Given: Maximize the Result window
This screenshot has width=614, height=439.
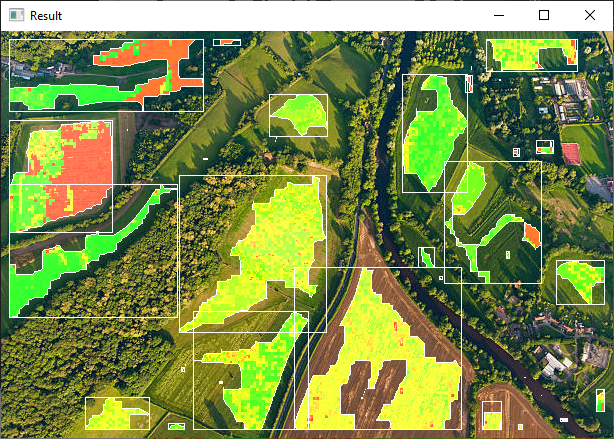Looking at the screenshot, I should 544,15.
